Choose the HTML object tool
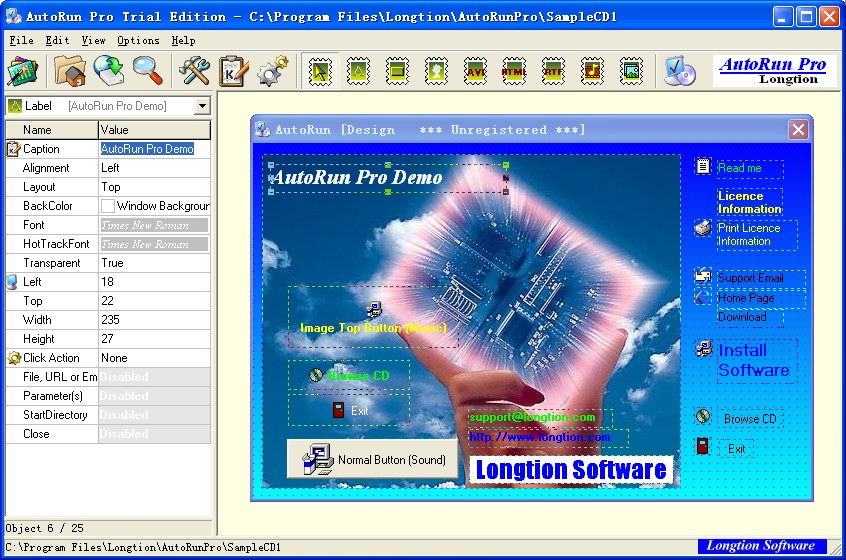The height and width of the screenshot is (560, 846). pos(514,71)
